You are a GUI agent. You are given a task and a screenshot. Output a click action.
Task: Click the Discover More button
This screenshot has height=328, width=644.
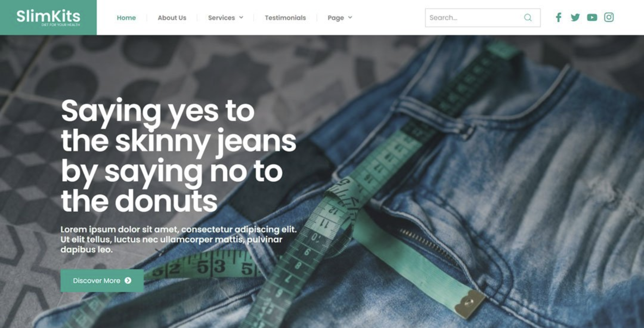pyautogui.click(x=102, y=281)
